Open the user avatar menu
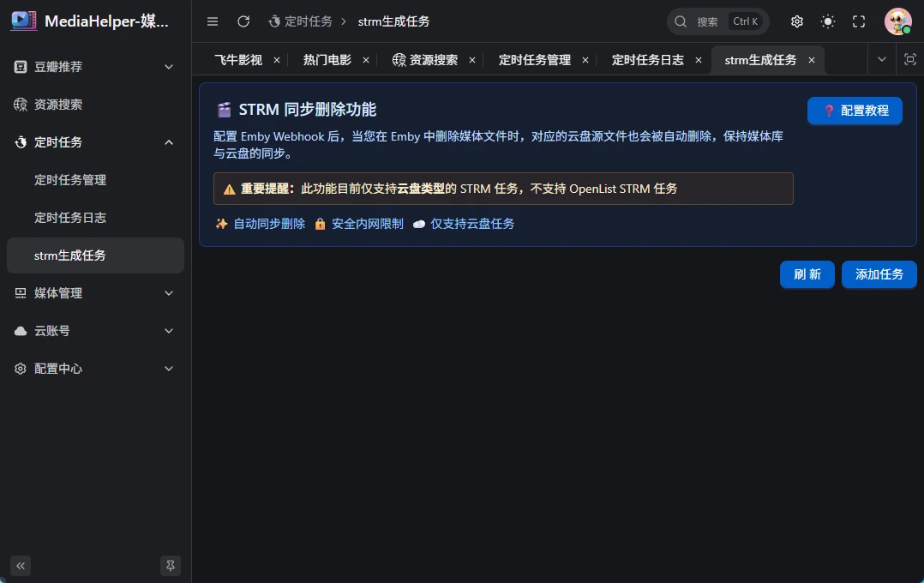The width and height of the screenshot is (924, 583). pyautogui.click(x=897, y=21)
